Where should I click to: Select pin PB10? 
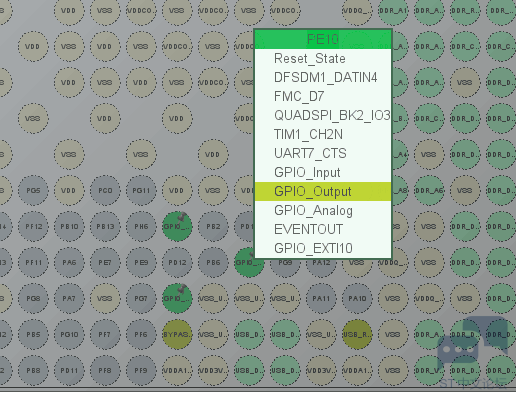tap(69, 226)
